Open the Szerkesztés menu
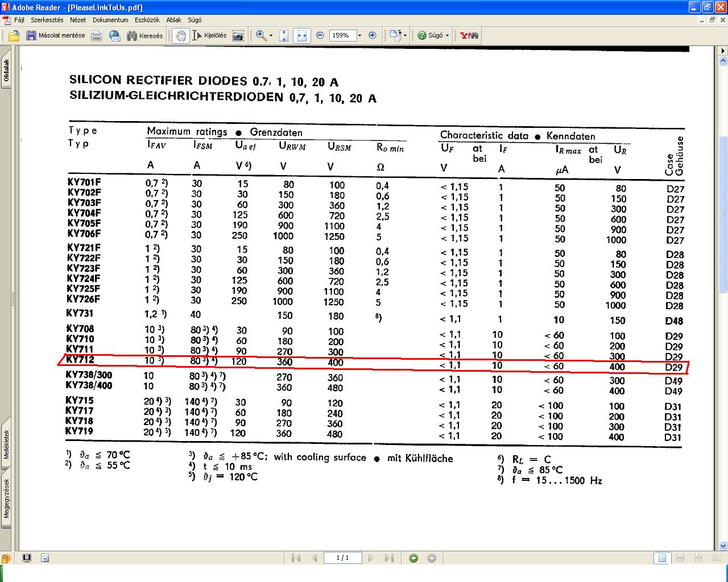This screenshot has height=582, width=728. [x=47, y=20]
